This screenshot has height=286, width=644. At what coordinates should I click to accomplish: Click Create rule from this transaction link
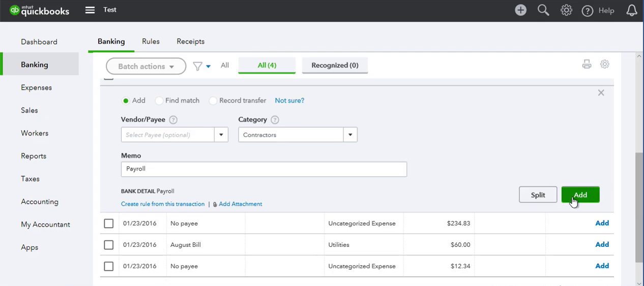(x=163, y=204)
